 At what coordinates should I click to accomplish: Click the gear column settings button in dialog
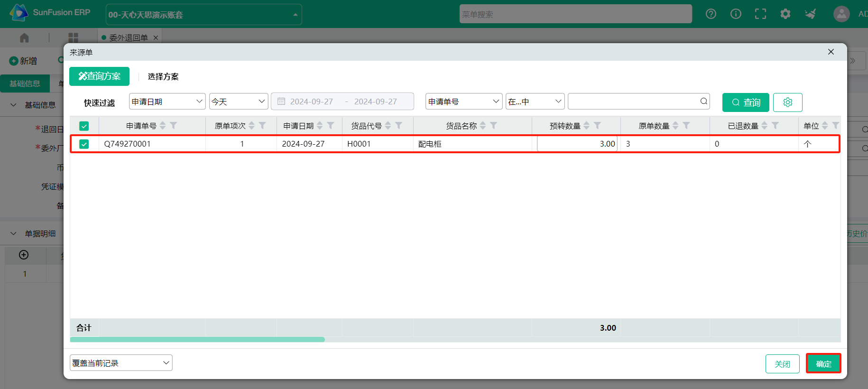coord(787,102)
